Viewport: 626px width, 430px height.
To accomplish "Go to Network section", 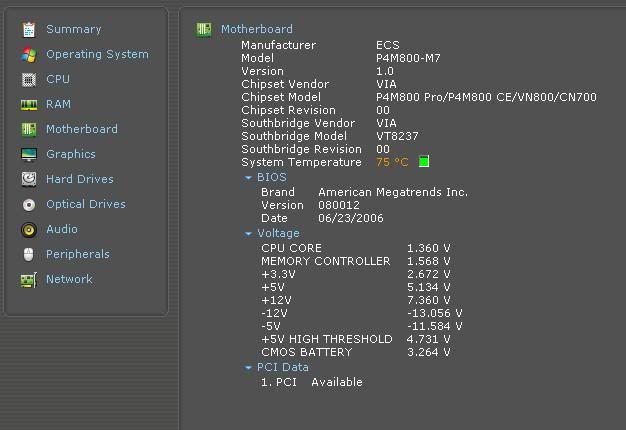I will click(x=69, y=279).
